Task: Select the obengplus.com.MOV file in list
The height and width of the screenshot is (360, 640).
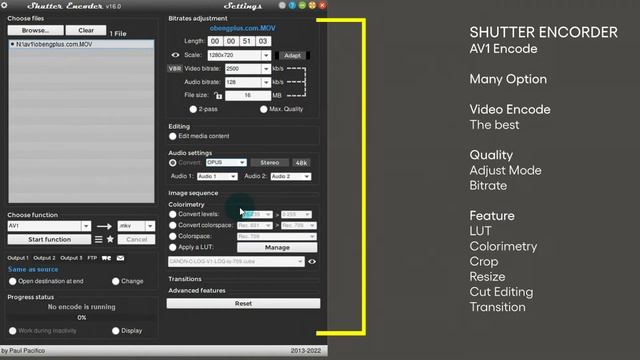Action: coord(81,44)
